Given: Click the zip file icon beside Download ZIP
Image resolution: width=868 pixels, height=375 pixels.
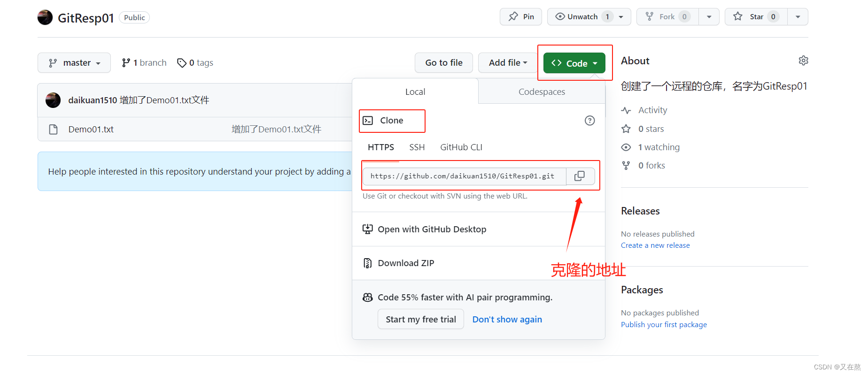Looking at the screenshot, I should 368,263.
